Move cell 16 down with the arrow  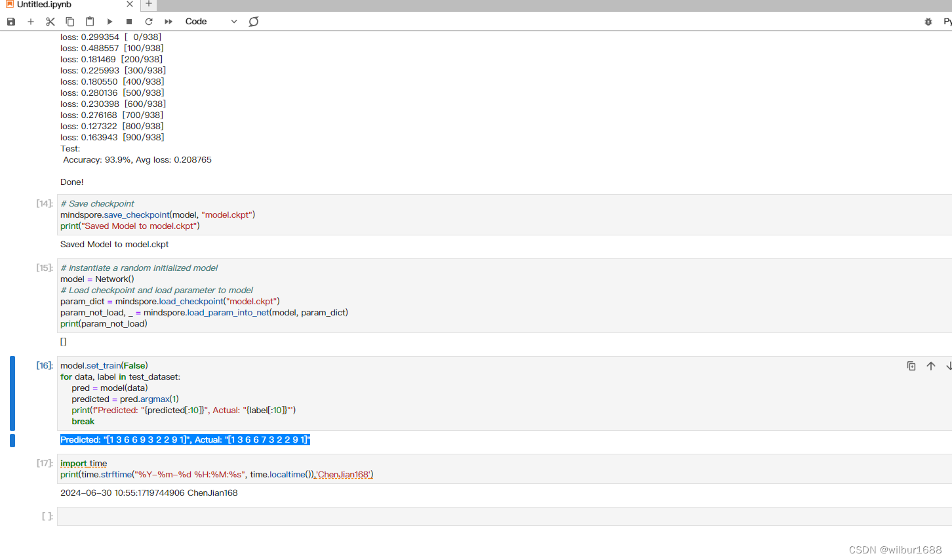point(949,366)
